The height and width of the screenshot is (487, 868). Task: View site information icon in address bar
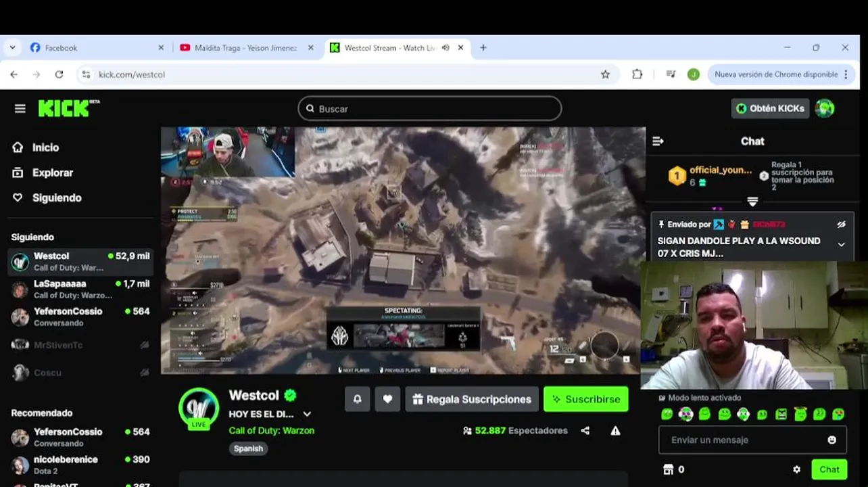[86, 74]
